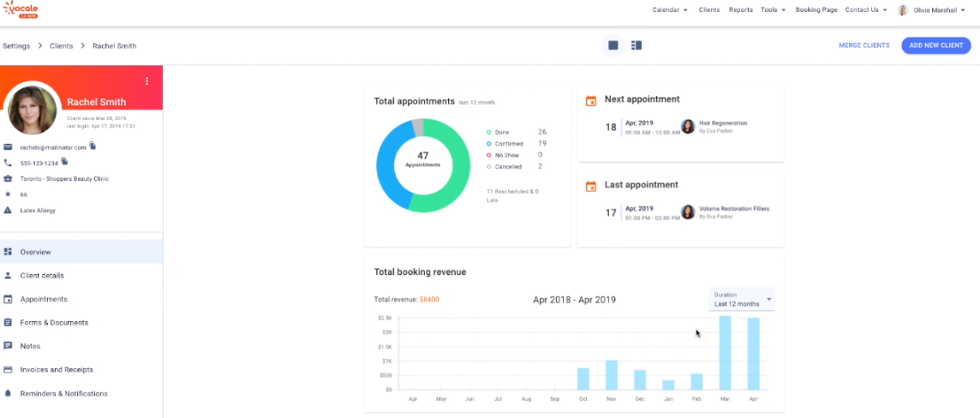Click the Mar revenue bar in chart
980x418 pixels.
coord(725,352)
